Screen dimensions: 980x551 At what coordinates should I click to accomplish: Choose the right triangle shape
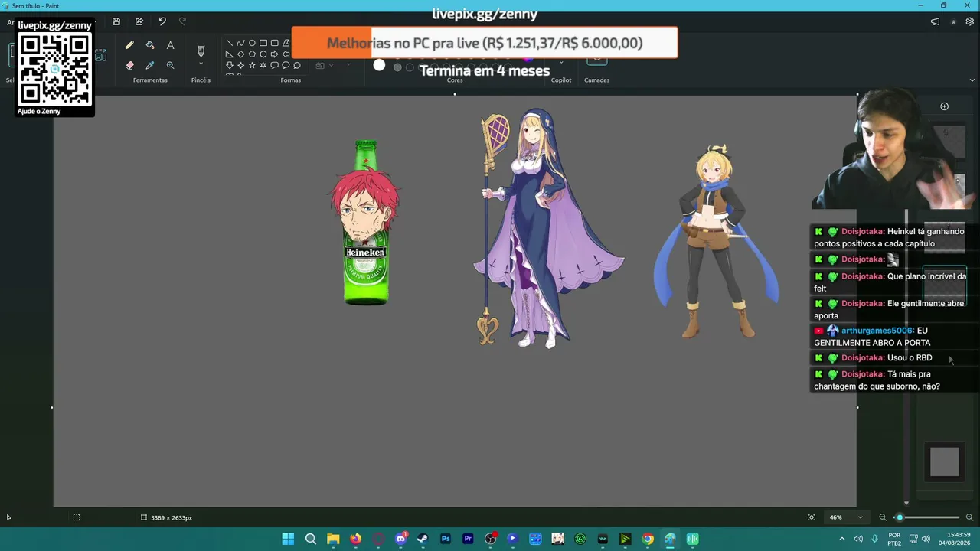pos(229,54)
